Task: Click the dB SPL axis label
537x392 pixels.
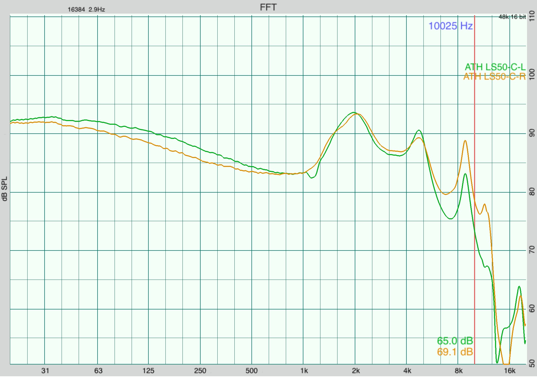Action: point(4,189)
